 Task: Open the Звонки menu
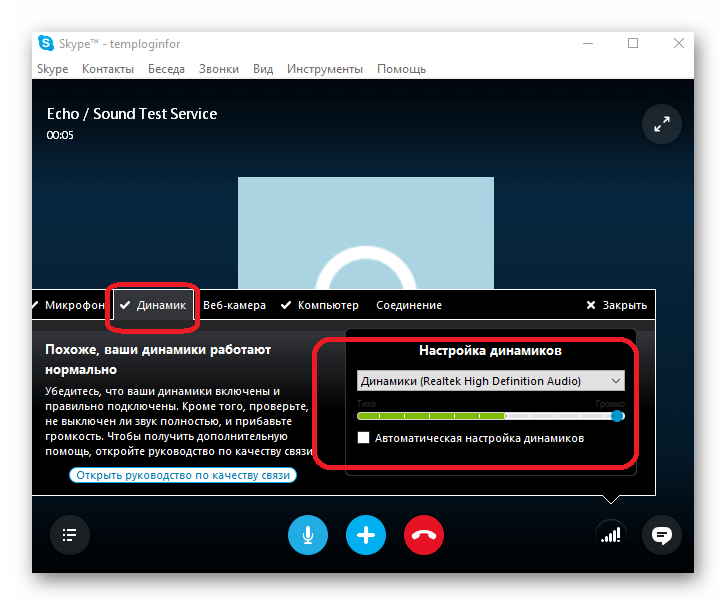coord(219,69)
